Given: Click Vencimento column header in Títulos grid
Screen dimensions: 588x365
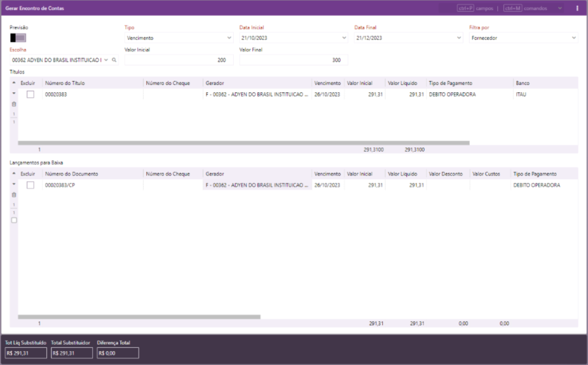Looking at the screenshot, I should (327, 83).
